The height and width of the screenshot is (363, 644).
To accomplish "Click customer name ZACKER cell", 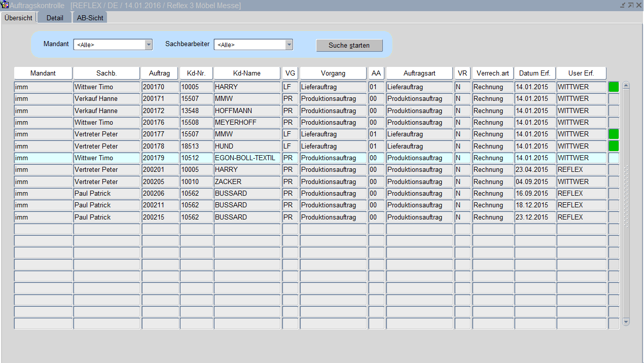I will [246, 181].
